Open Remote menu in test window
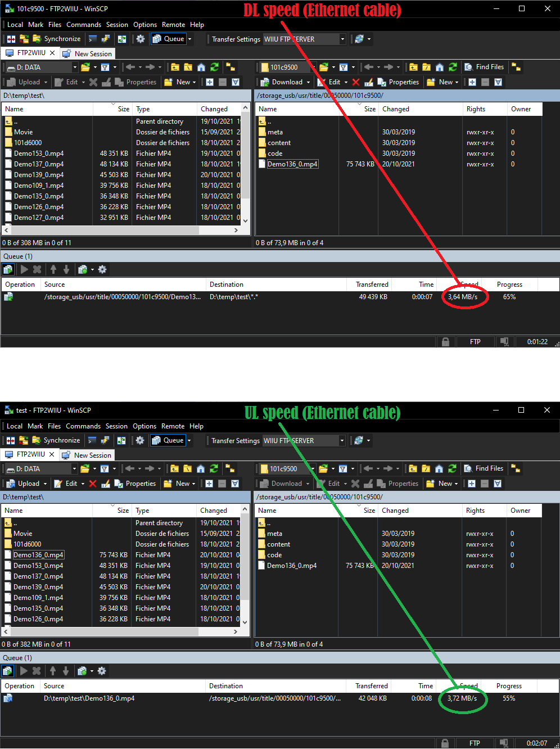The image size is (560, 749). tap(173, 426)
